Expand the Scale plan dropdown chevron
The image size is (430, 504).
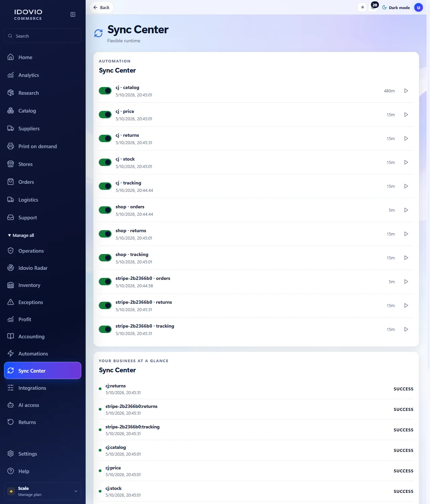76,491
